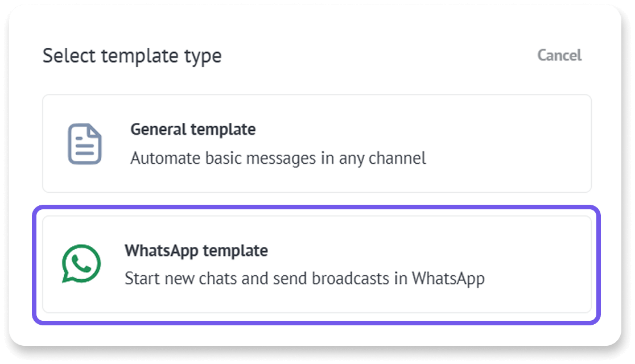Dismiss dialog via Cancel link

(x=559, y=55)
